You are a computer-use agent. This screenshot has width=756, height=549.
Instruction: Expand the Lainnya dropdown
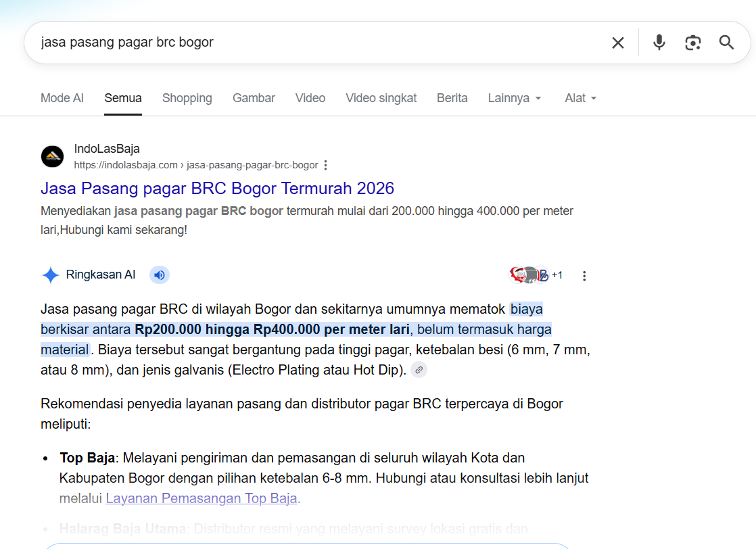(x=515, y=98)
